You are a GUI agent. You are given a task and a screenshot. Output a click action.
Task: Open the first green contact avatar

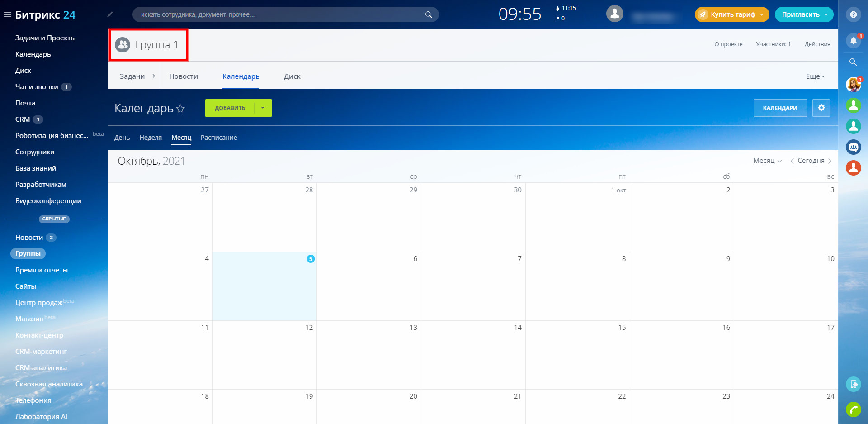click(853, 105)
